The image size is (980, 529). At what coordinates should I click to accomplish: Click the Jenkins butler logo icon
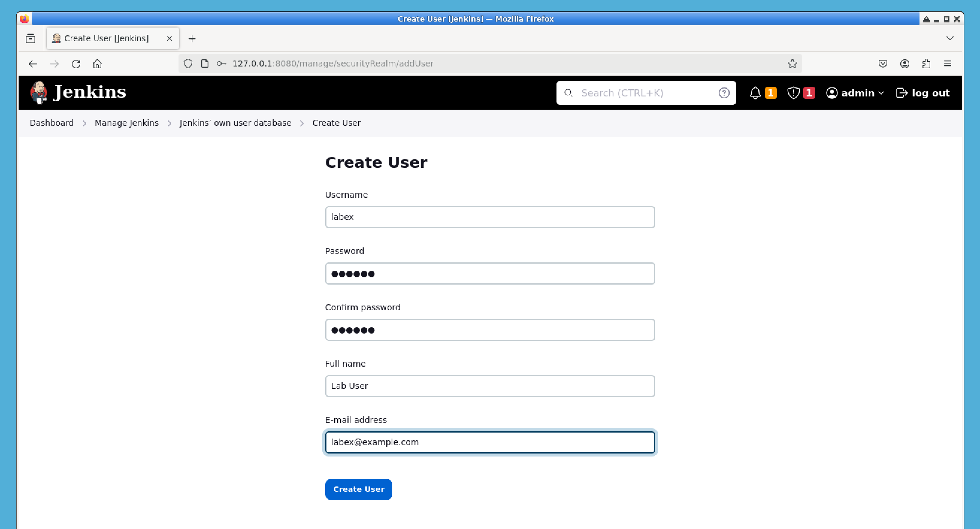coord(38,93)
